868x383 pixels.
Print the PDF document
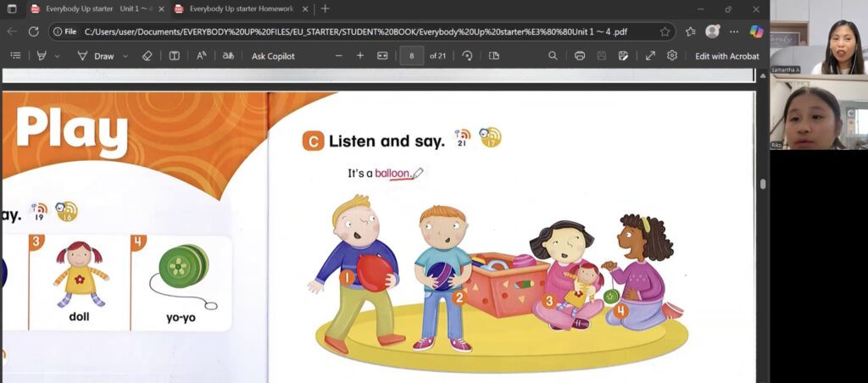point(580,56)
